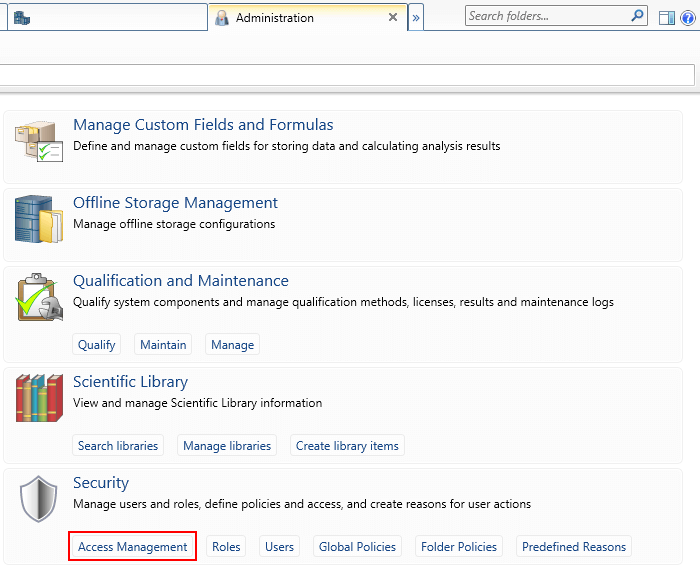Click Create library items

tap(347, 446)
